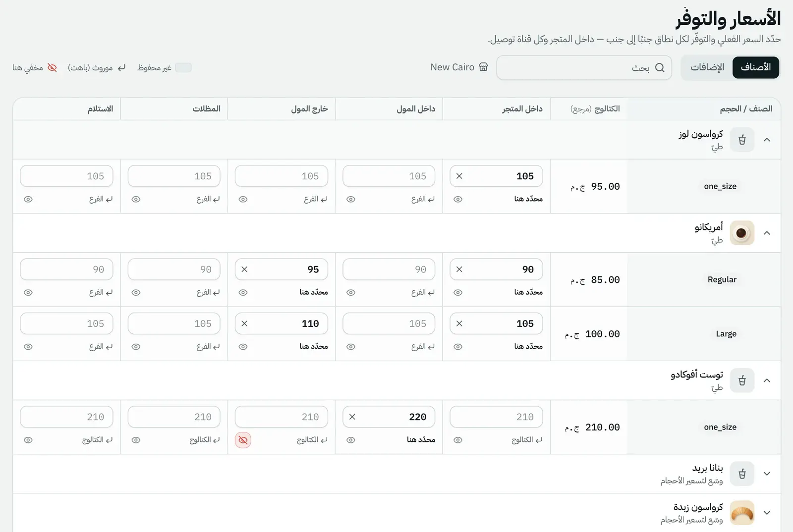793x532 pixels.
Task: Expand the كرواسون زبدة item row
Action: point(767,513)
